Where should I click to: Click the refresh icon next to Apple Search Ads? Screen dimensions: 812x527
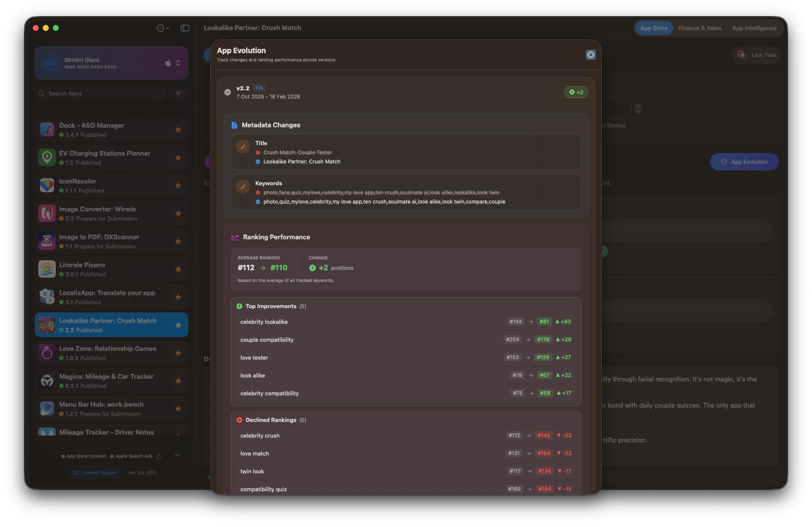pyautogui.click(x=159, y=456)
